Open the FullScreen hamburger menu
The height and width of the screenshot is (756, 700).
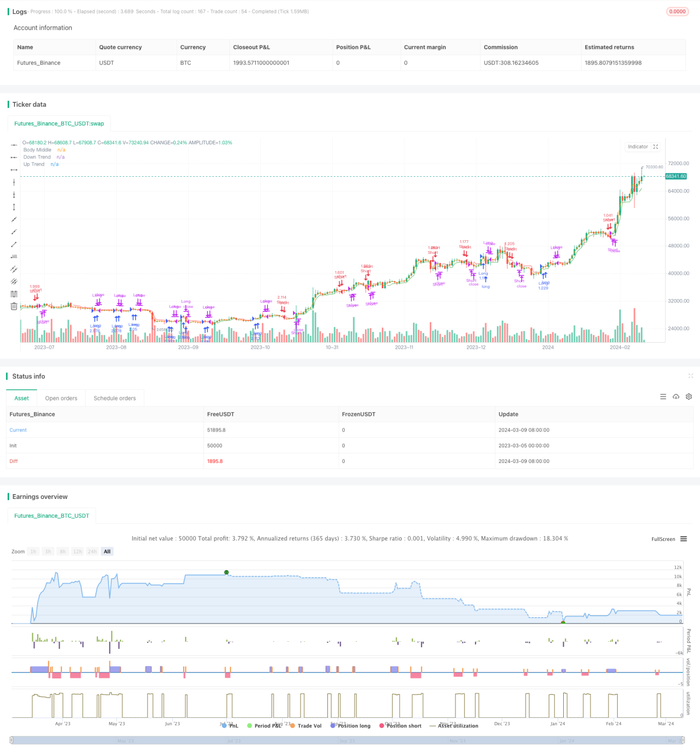pyautogui.click(x=683, y=539)
